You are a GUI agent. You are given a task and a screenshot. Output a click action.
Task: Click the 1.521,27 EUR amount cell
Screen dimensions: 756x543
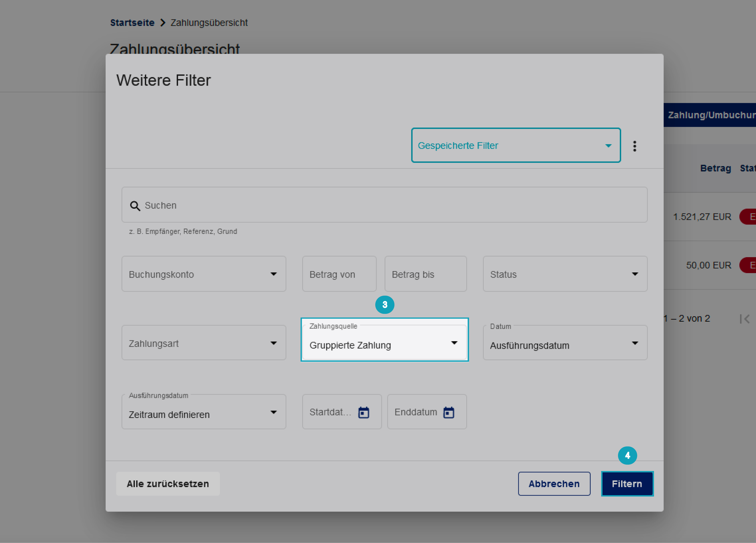tap(702, 217)
